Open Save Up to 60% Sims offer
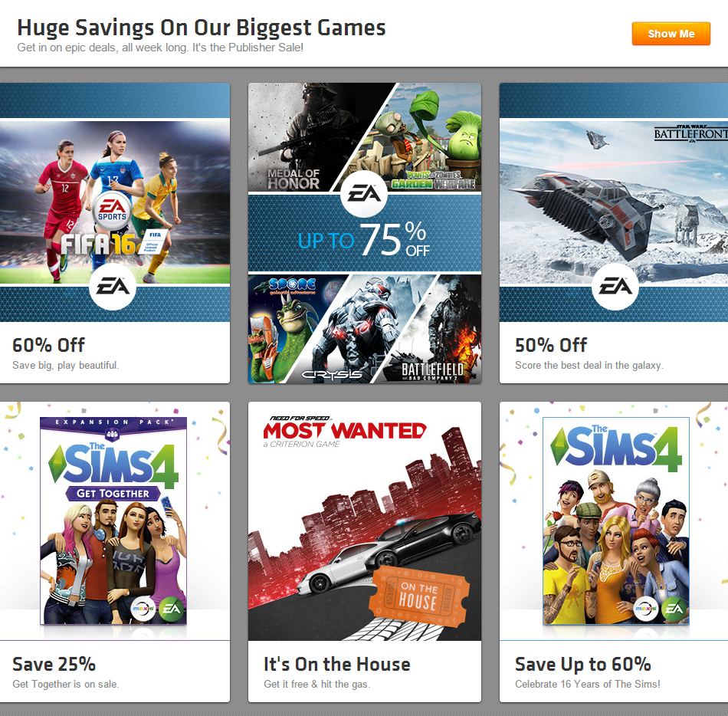The height and width of the screenshot is (716, 728). [x=582, y=664]
